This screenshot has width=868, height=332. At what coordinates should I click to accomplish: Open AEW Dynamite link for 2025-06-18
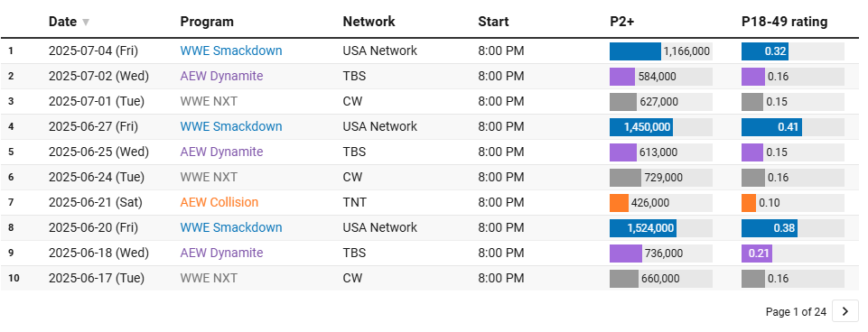point(221,253)
